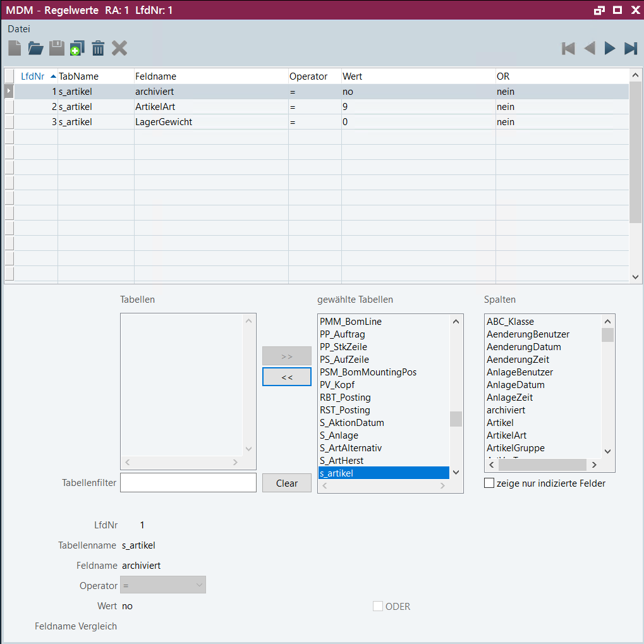Click the Clear button

pos(286,483)
